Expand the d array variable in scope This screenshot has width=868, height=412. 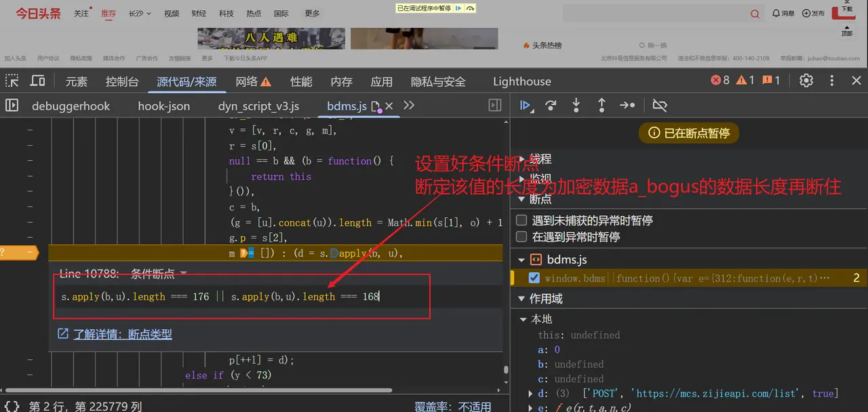tap(530, 394)
